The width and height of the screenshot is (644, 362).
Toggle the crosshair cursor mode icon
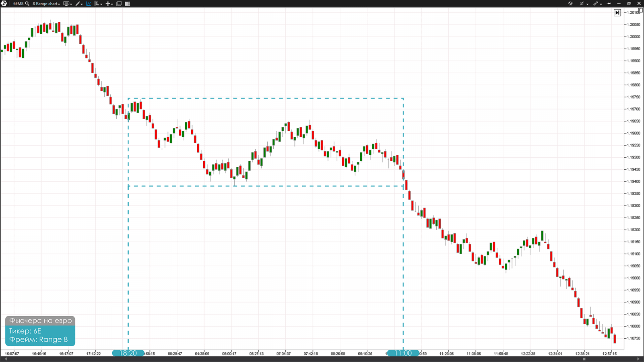[x=582, y=4]
